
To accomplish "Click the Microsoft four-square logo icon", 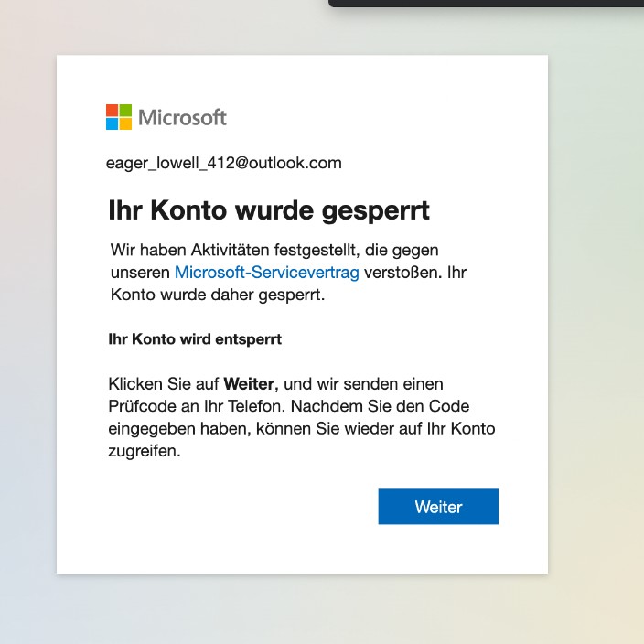I will [119, 117].
